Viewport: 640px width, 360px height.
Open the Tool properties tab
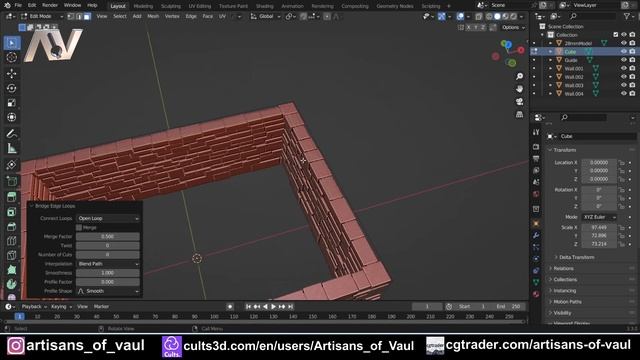coord(536,132)
